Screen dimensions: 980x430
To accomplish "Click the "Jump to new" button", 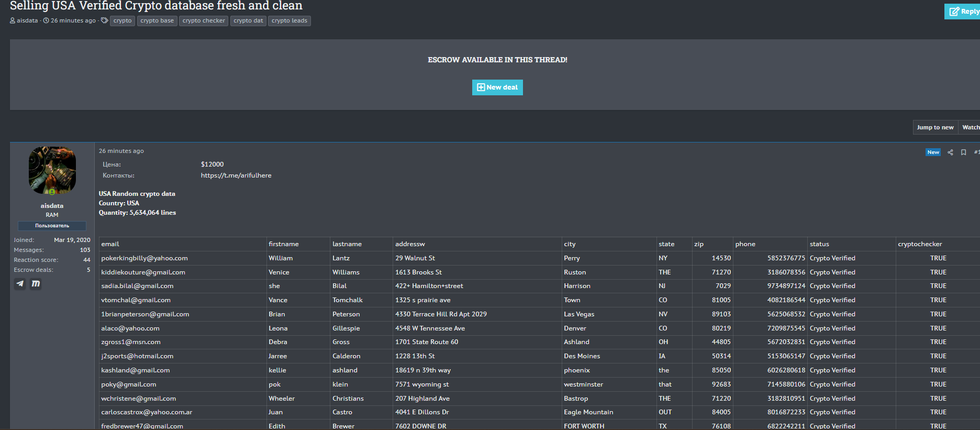I will 935,127.
